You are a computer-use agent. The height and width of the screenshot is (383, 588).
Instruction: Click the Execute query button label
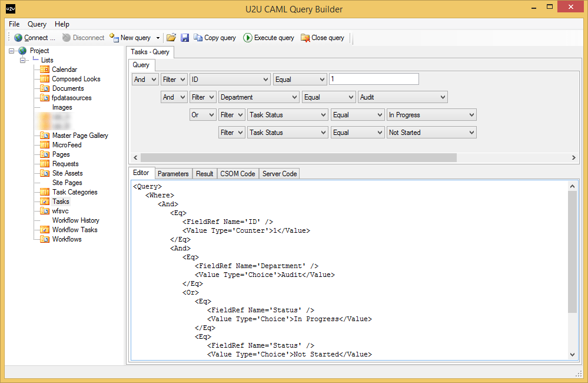click(274, 38)
